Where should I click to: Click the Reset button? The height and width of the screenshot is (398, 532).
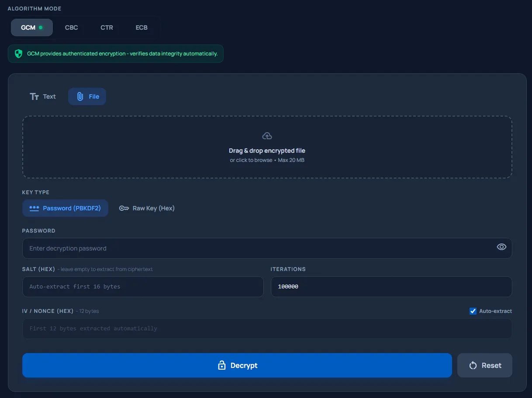click(485, 365)
